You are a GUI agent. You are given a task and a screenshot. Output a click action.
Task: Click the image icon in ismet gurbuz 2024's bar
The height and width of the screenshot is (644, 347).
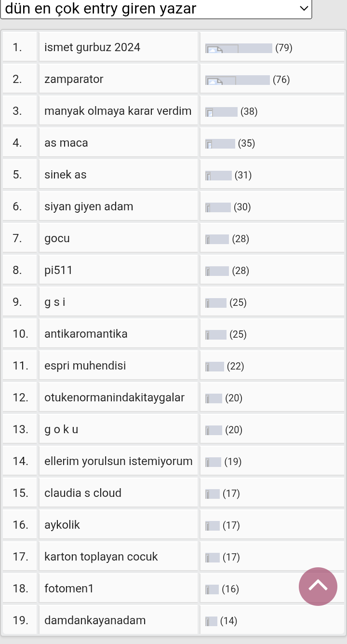pyautogui.click(x=214, y=49)
